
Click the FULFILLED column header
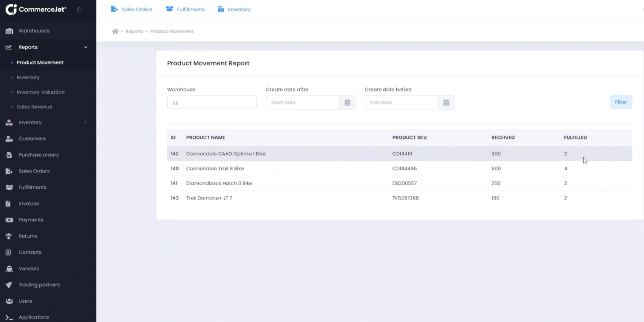tap(575, 138)
